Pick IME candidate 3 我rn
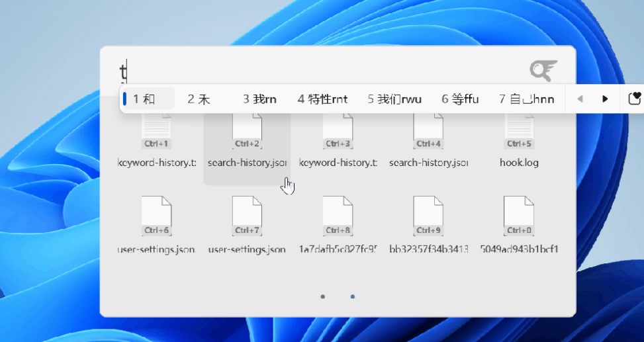This screenshot has width=644, height=342. (259, 99)
